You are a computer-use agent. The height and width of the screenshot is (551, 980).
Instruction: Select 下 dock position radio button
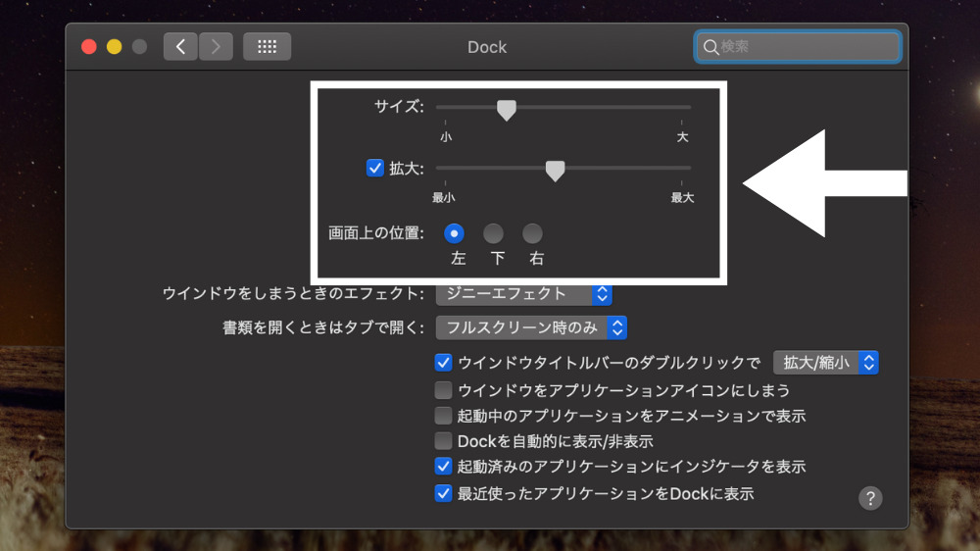point(493,233)
